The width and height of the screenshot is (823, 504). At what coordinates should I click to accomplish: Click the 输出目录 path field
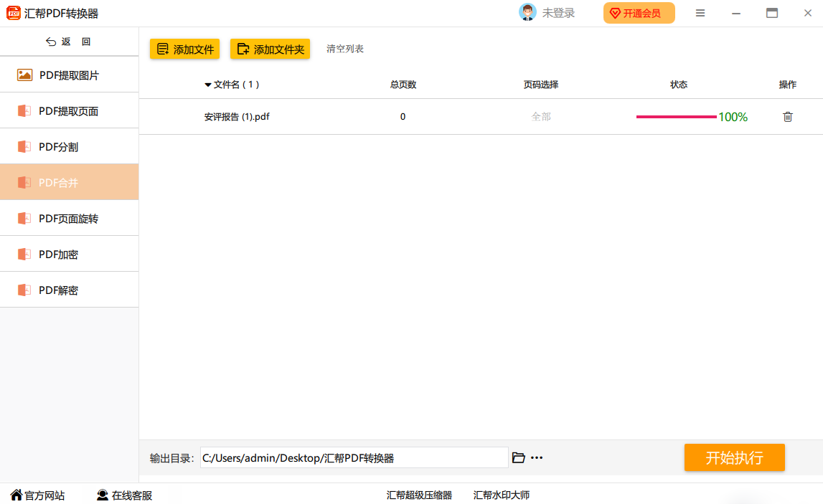(354, 457)
